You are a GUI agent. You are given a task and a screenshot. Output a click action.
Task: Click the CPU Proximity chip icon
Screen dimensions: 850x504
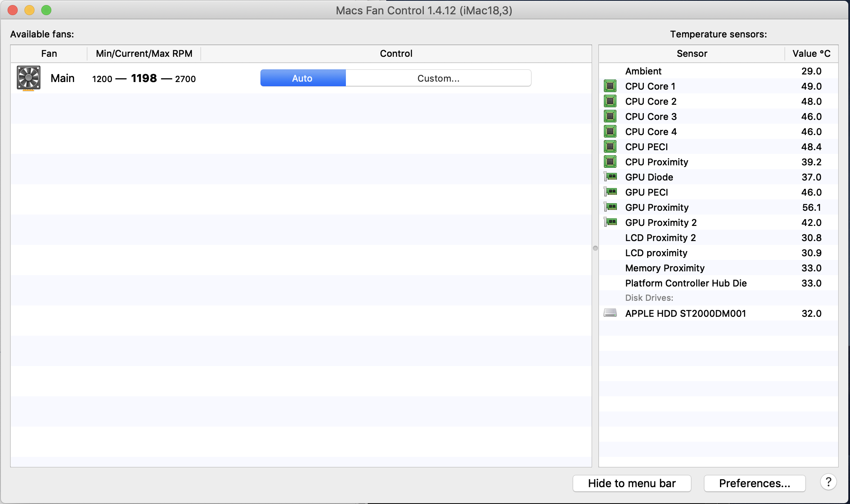610,162
